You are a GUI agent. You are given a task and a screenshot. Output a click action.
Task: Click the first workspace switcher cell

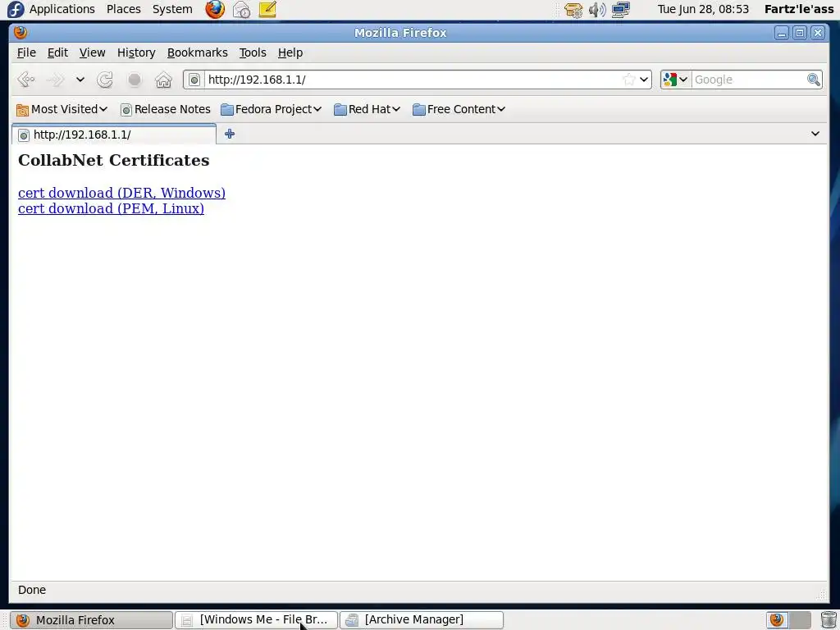(778, 620)
